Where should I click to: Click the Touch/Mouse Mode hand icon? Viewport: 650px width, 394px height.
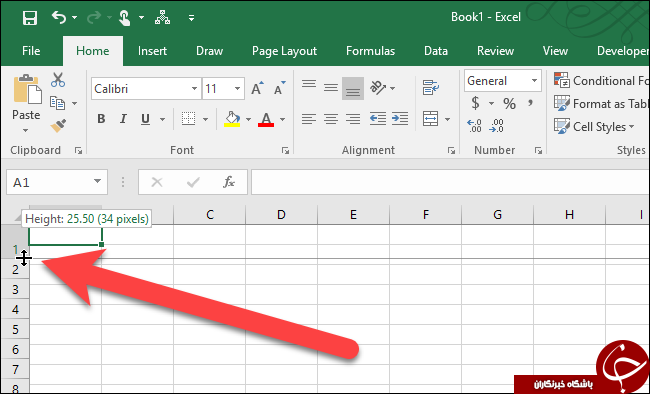click(x=124, y=18)
